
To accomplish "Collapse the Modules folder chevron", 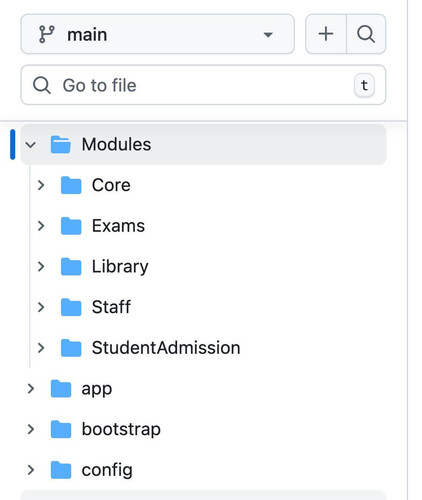I will click(x=31, y=145).
